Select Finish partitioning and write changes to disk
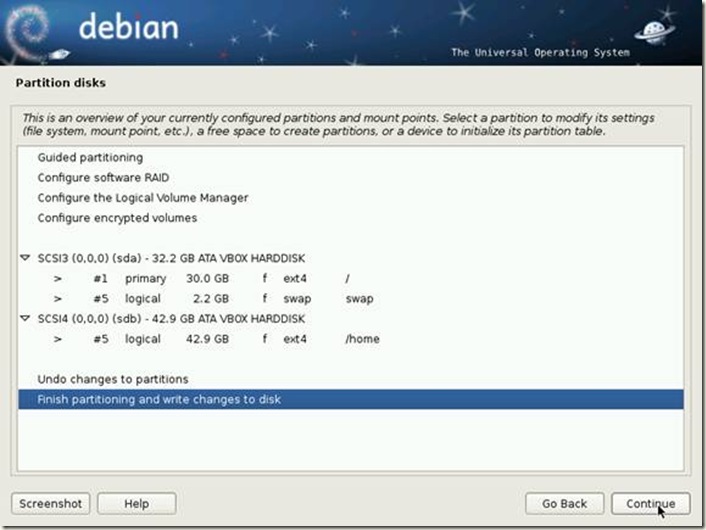Viewport: 706px width, 530px height. click(x=351, y=399)
